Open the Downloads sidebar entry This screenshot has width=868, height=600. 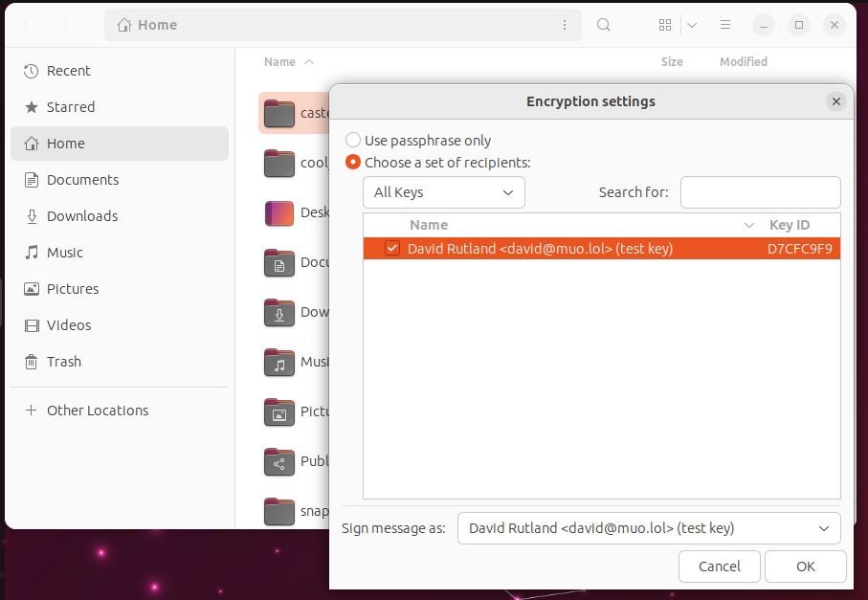[84, 216]
